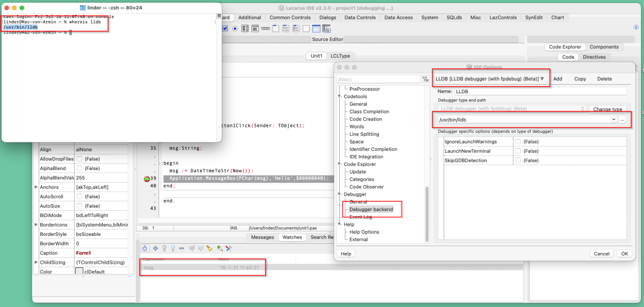
Task: Choose the TCheckGroup component palette icon
Action: (x=296, y=29)
